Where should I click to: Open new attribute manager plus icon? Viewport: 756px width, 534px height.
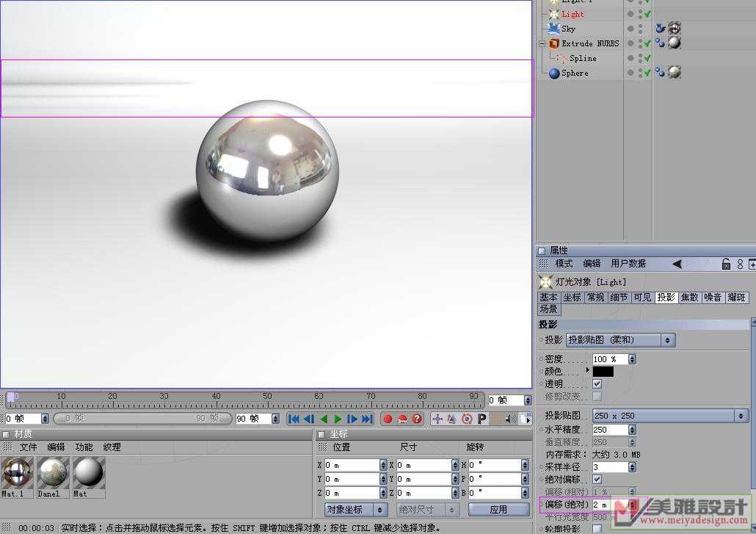[x=752, y=264]
